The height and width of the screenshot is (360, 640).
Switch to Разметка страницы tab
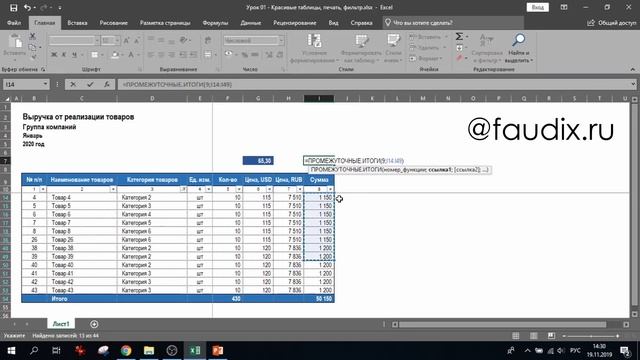tap(165, 23)
